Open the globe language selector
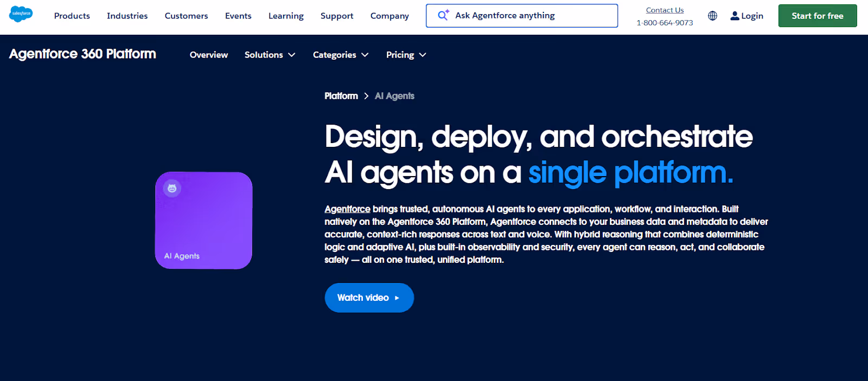868x381 pixels. tap(712, 16)
